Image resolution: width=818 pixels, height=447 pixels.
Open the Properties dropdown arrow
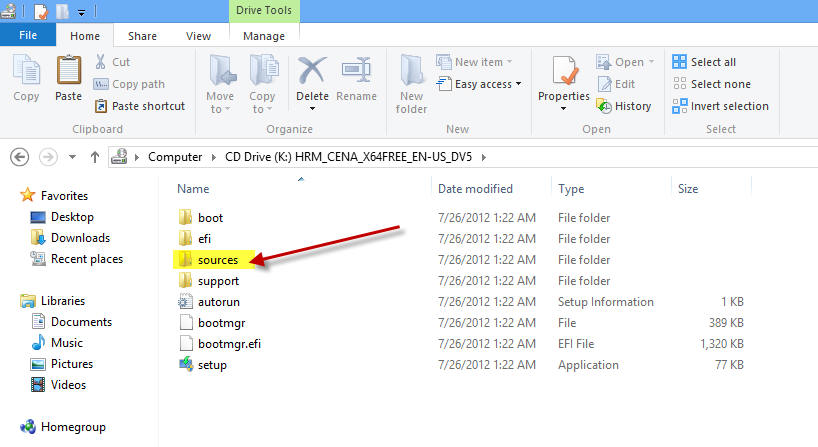tap(563, 108)
